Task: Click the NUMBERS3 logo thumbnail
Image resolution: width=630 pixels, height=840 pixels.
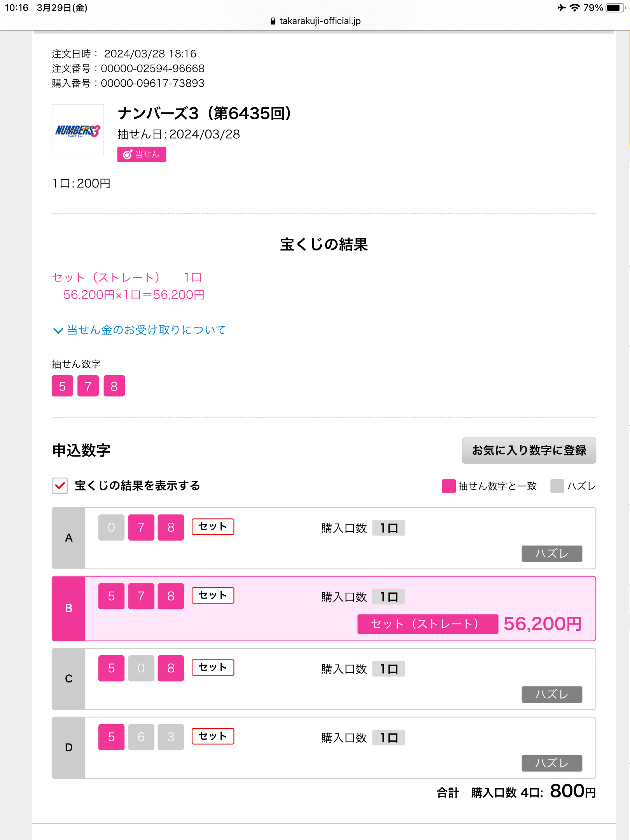Action: click(78, 130)
